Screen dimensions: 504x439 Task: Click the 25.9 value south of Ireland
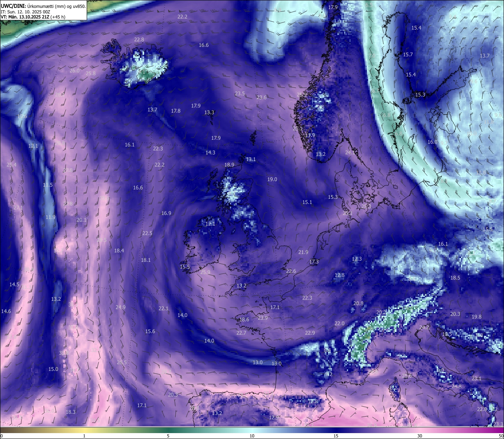click(x=205, y=272)
